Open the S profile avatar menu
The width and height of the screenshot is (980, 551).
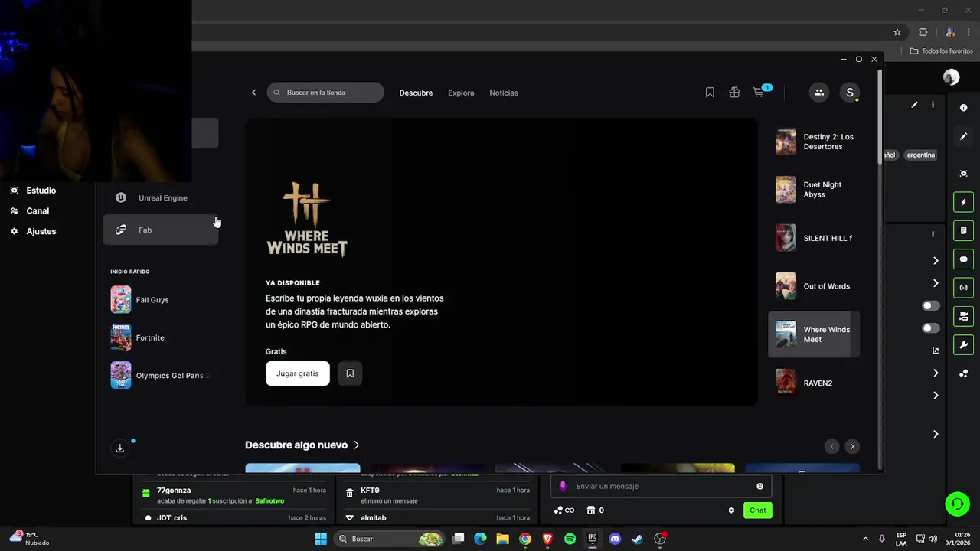pos(849,93)
